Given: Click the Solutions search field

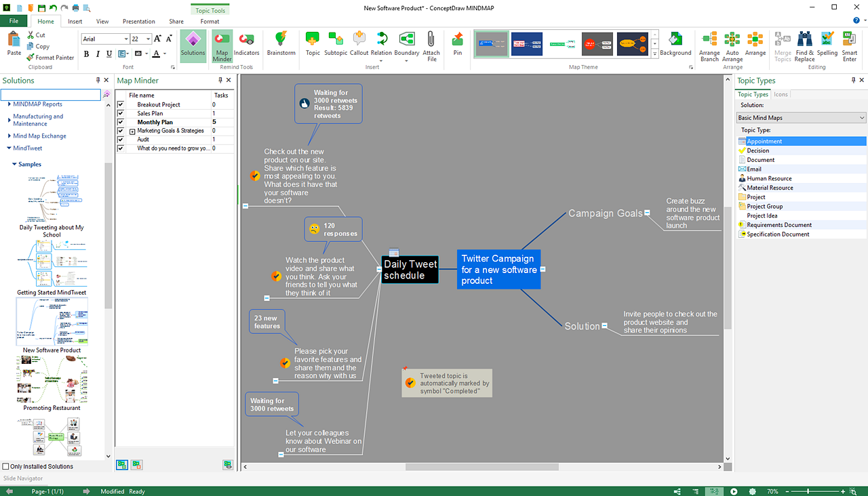Looking at the screenshot, I should click(x=51, y=95).
